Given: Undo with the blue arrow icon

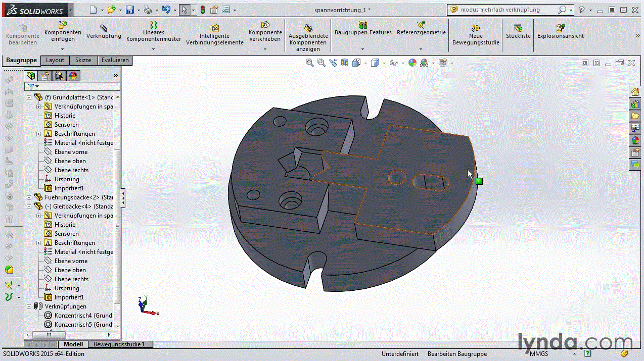Looking at the screenshot, I should tap(166, 10).
